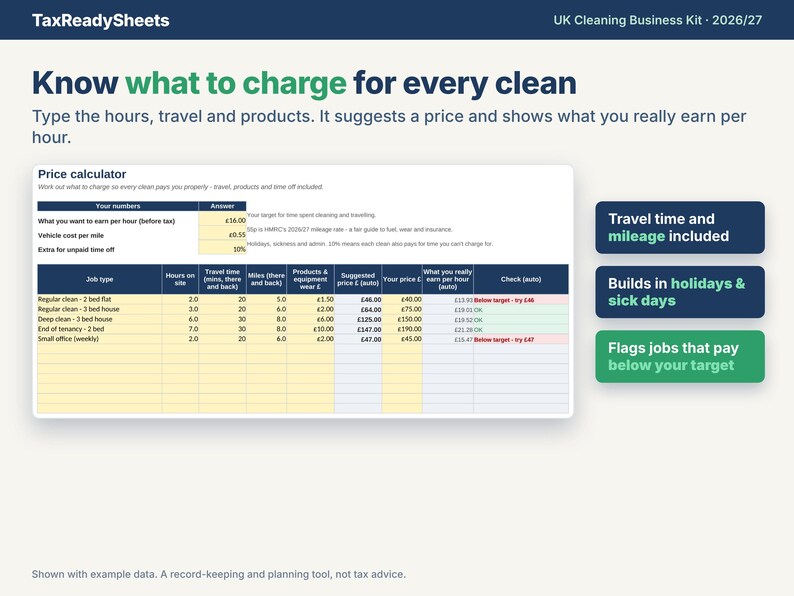Click the 'Miles (there and back)' column header

[266, 279]
